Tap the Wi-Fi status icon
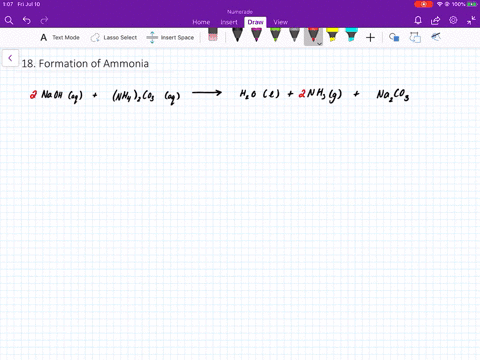Viewport: 480px width, 360px height. (x=440, y=4)
